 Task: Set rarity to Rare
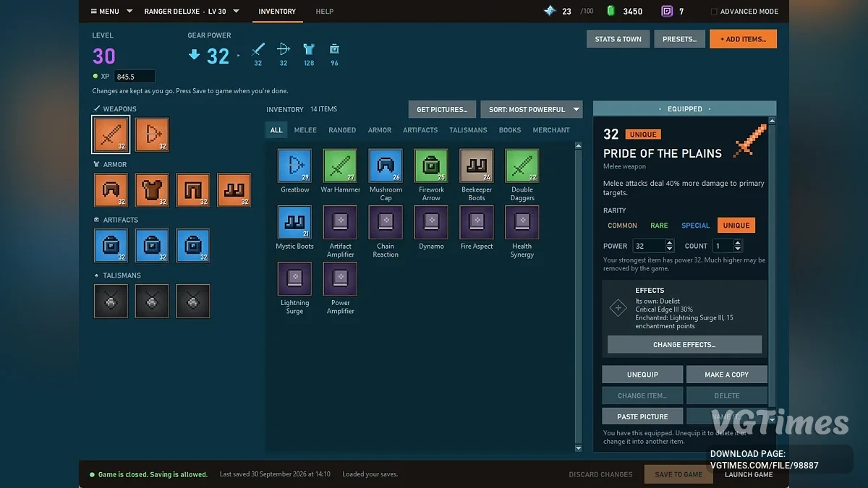(659, 226)
